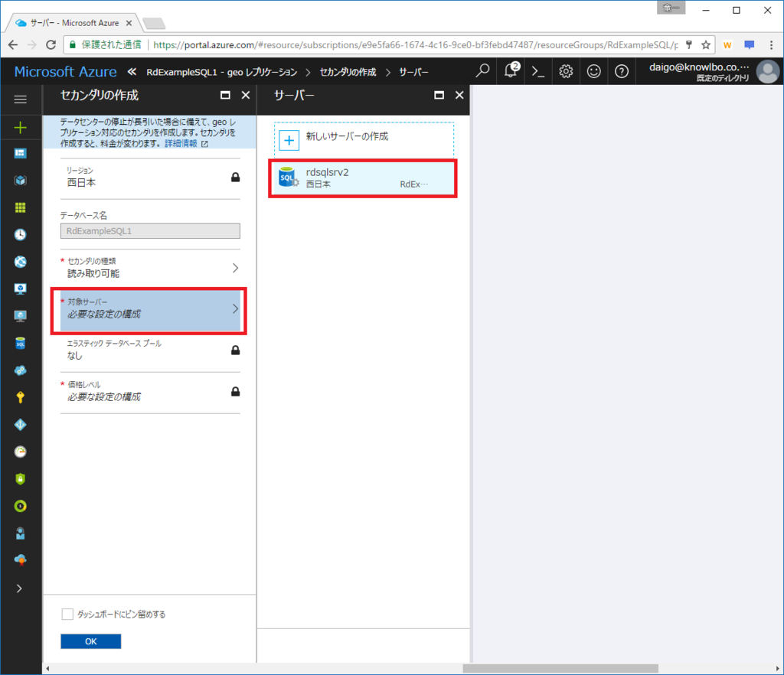Click the orange W extension icon

(x=727, y=45)
